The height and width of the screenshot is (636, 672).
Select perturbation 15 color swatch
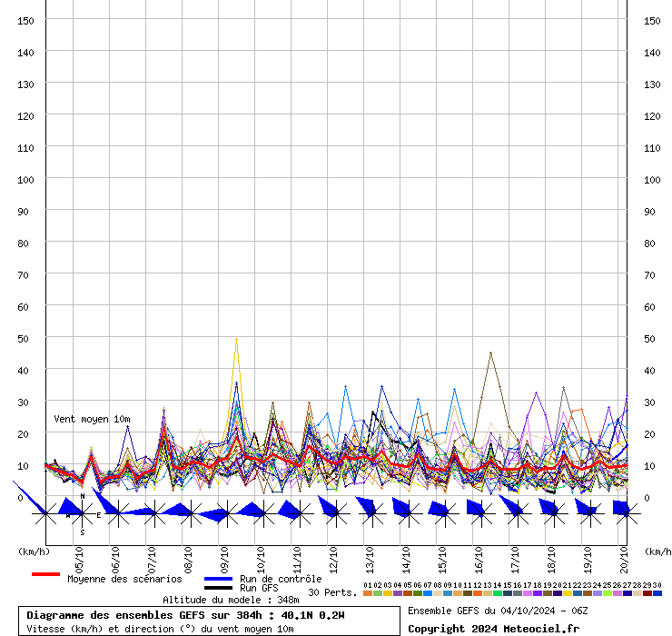(x=508, y=593)
